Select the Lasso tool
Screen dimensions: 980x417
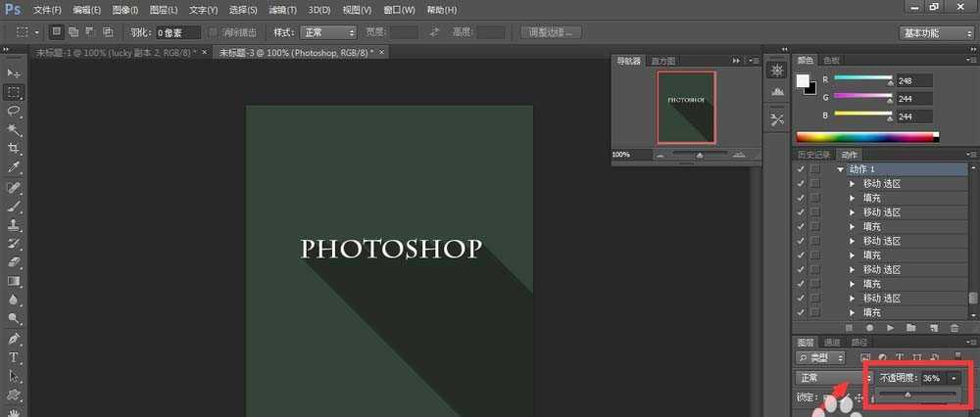click(x=14, y=111)
